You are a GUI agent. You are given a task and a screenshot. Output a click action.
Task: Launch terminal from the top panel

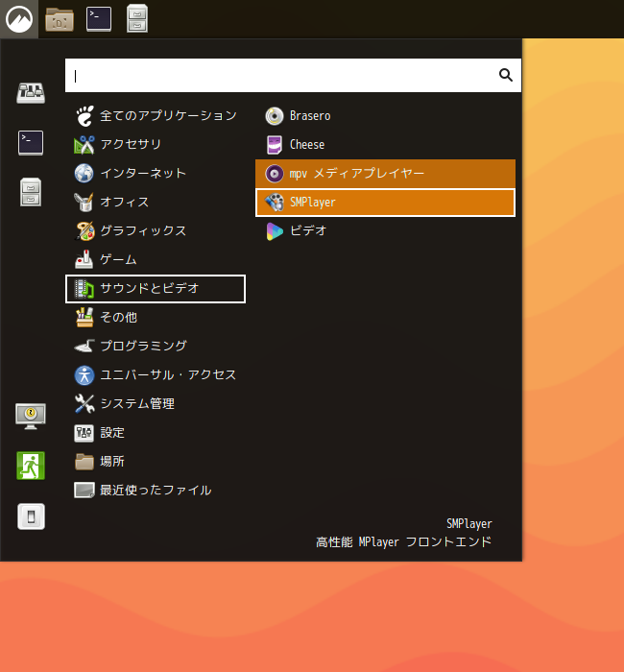pos(99,19)
